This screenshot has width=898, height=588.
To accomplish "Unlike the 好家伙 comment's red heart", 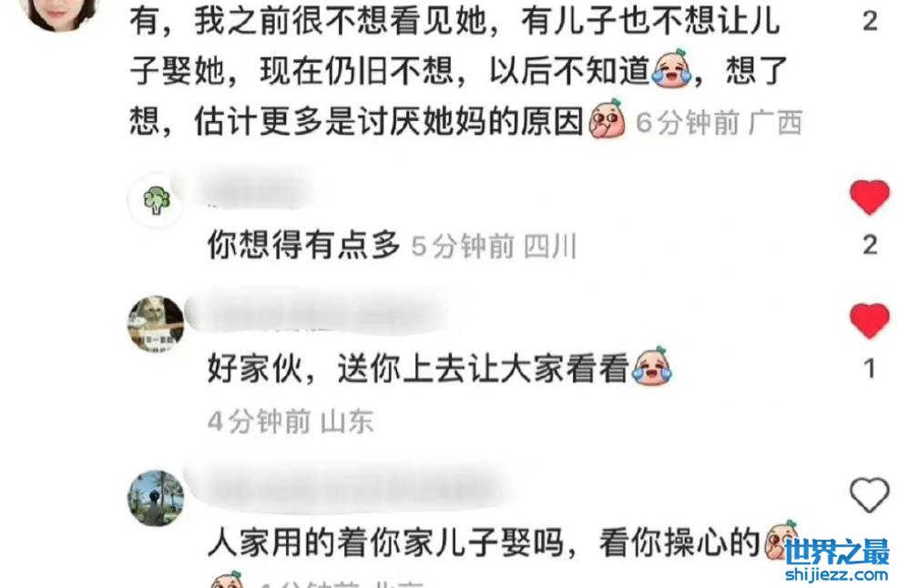I will 870,320.
